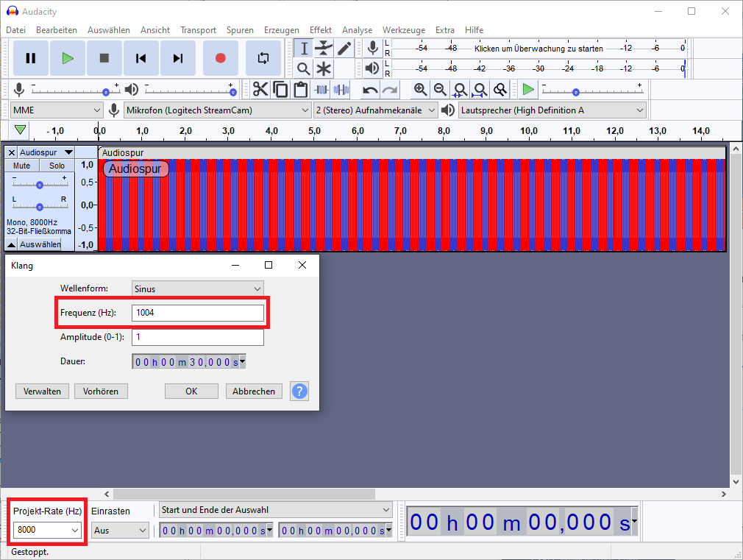Click the Cut scissors icon
The image size is (743, 560).
pos(260,90)
